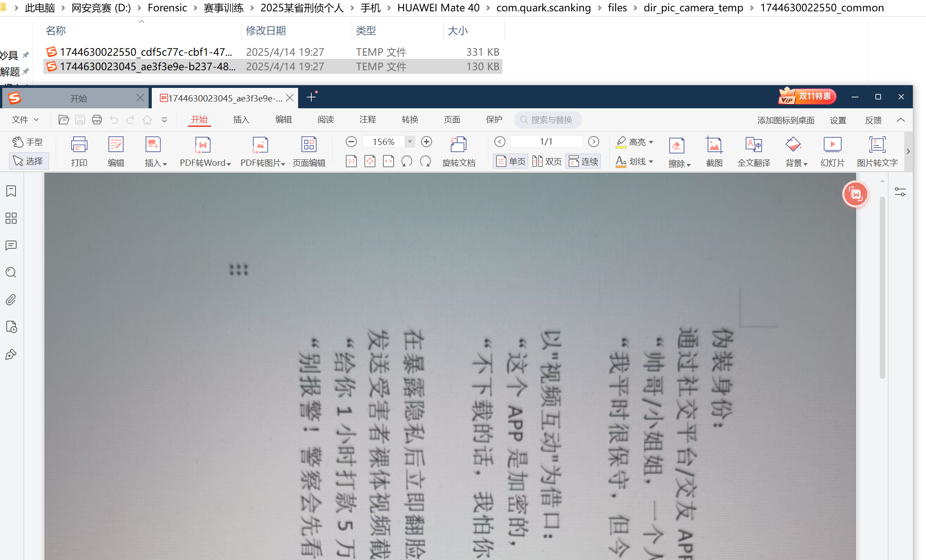Open the thumbnails panel in left sidebar
Viewport: 926px width, 560px height.
[11, 218]
